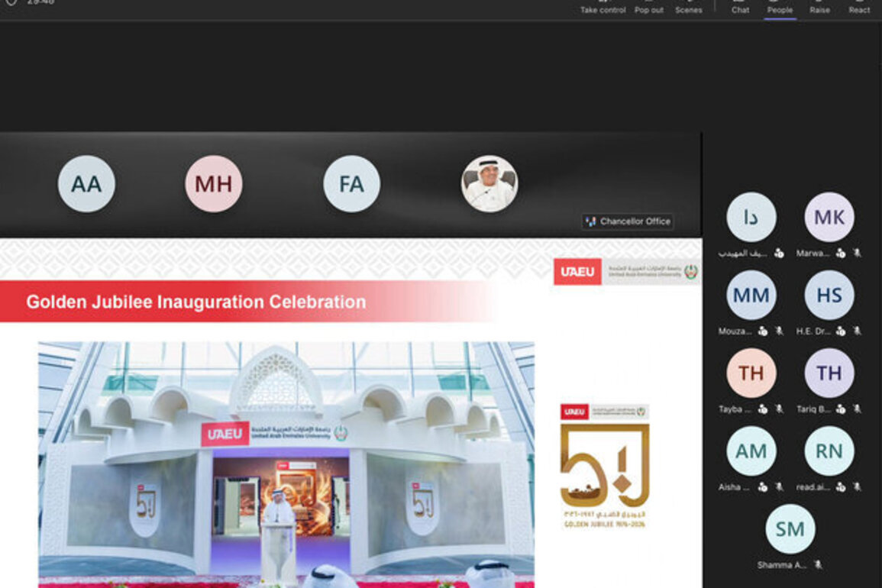Select the pink TH avatar of Tayba
The height and width of the screenshot is (588, 882).
point(751,373)
